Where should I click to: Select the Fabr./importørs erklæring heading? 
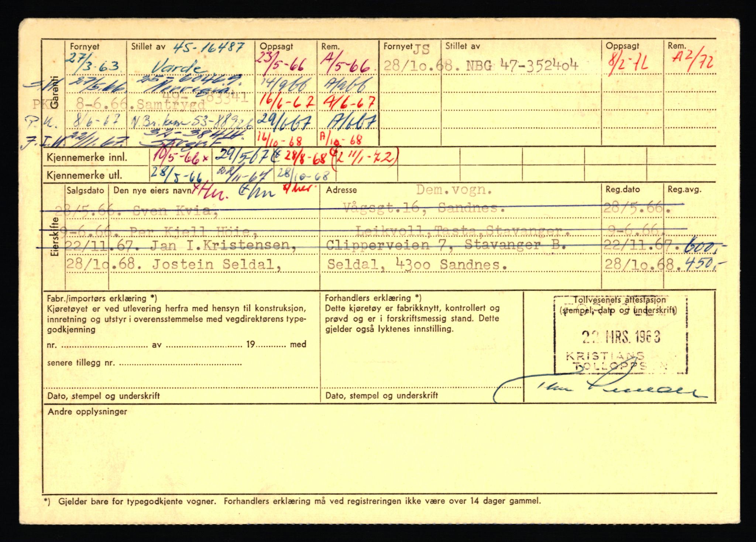pos(102,298)
